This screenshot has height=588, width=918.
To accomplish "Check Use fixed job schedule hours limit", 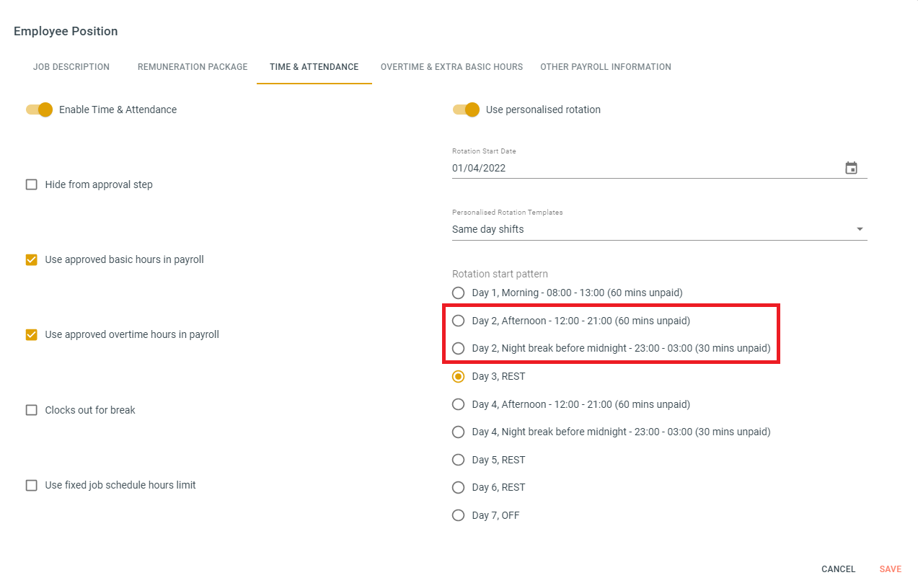I will pyautogui.click(x=32, y=485).
